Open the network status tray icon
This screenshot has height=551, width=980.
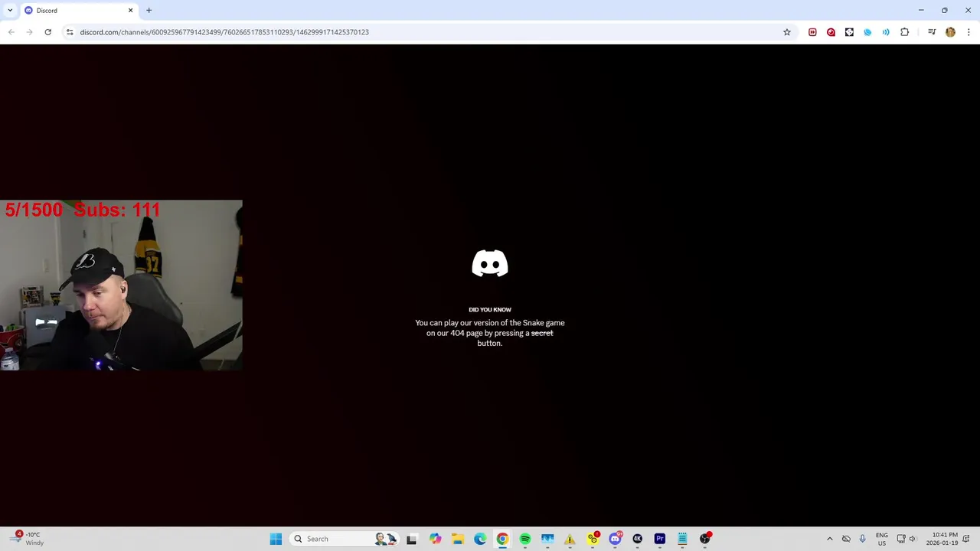tap(901, 539)
